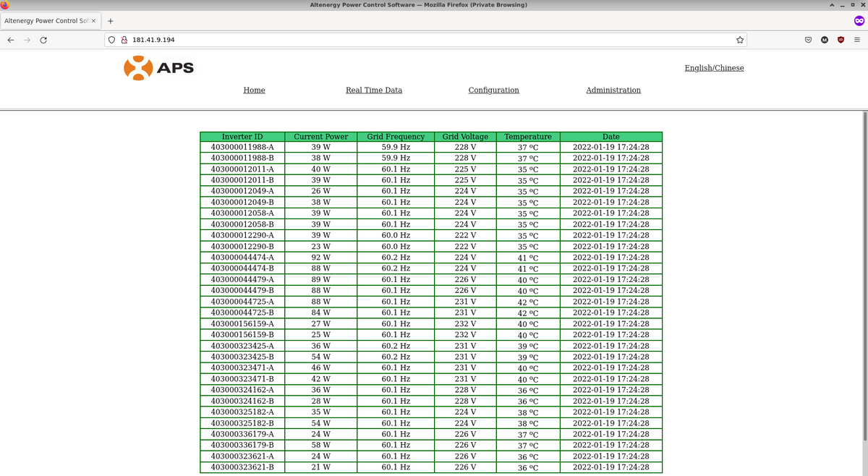
Task: Select inverter ID 403000323425-B
Action: point(242,357)
